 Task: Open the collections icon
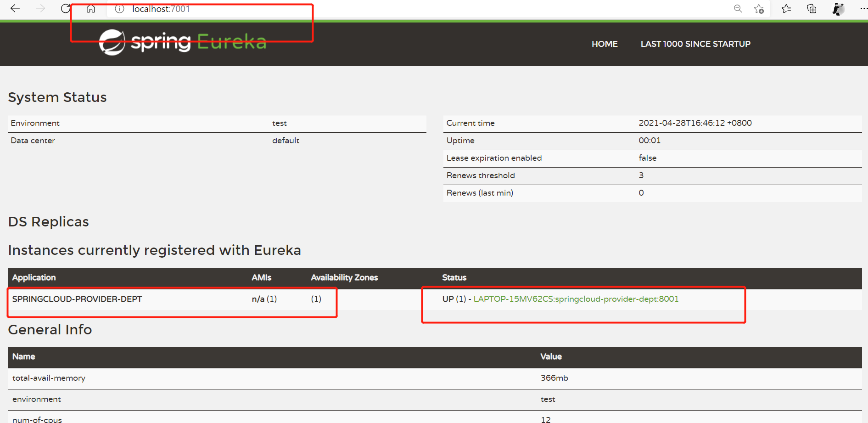click(x=812, y=9)
